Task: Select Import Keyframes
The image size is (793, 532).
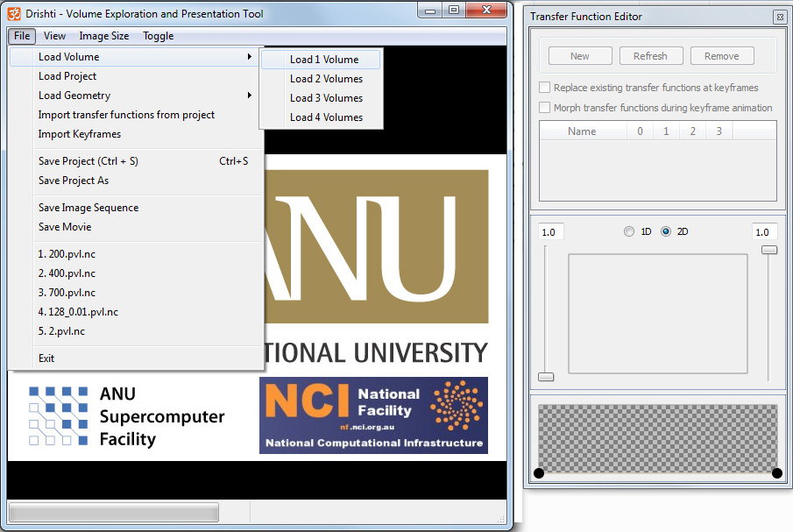Action: pyautogui.click(x=135, y=134)
